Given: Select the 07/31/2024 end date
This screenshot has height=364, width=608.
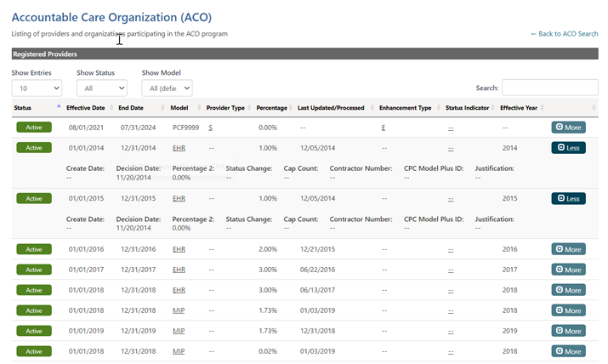Looking at the screenshot, I should 138,128.
